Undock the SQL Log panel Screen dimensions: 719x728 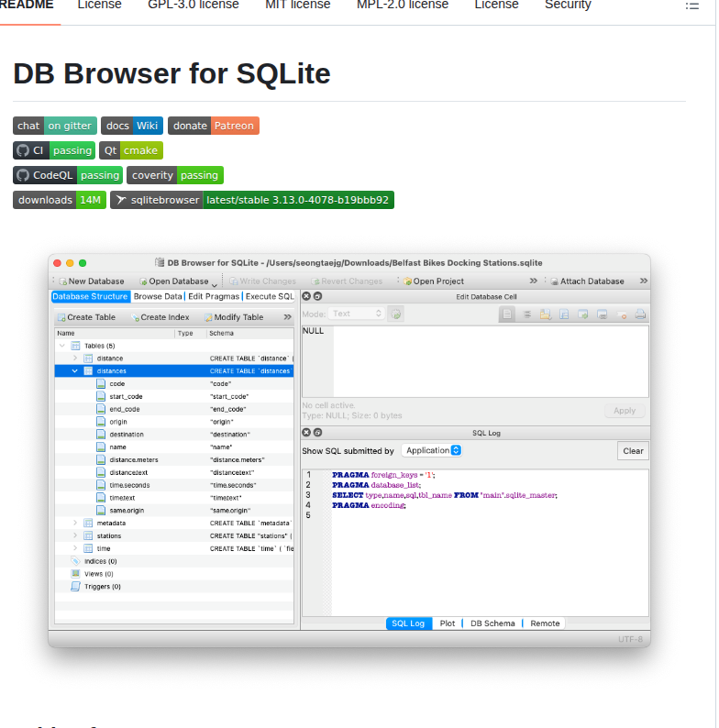(x=317, y=432)
